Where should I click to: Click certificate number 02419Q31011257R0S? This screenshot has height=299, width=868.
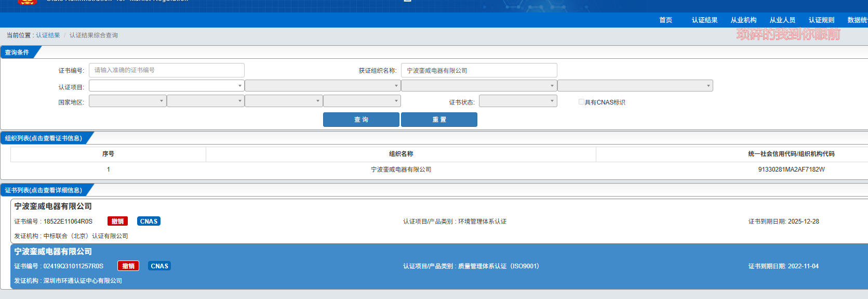pyautogui.click(x=73, y=266)
